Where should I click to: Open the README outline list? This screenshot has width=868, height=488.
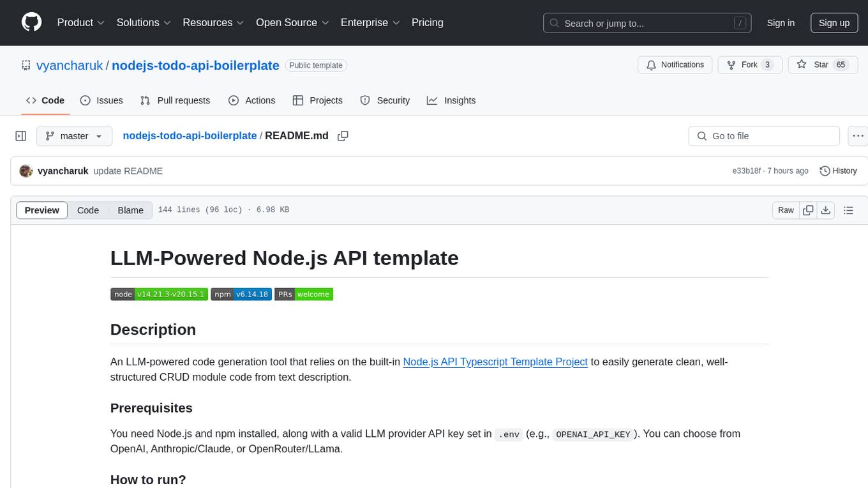click(848, 210)
